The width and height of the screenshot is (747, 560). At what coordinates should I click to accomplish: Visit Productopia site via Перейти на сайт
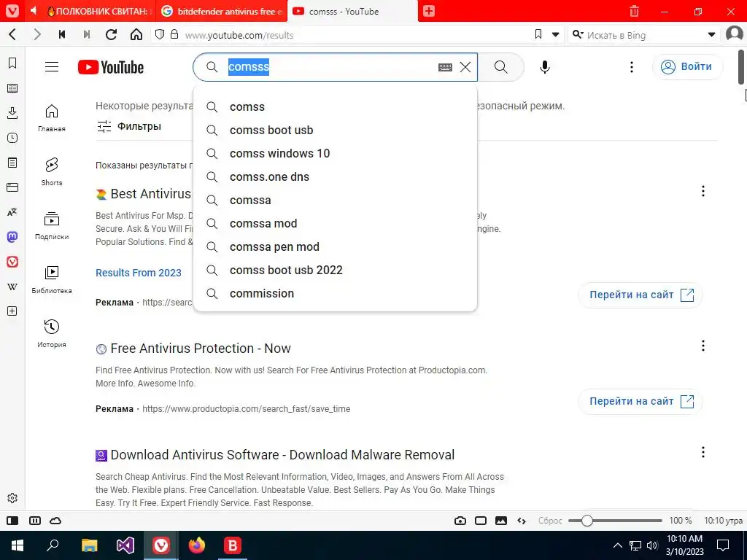(x=640, y=402)
